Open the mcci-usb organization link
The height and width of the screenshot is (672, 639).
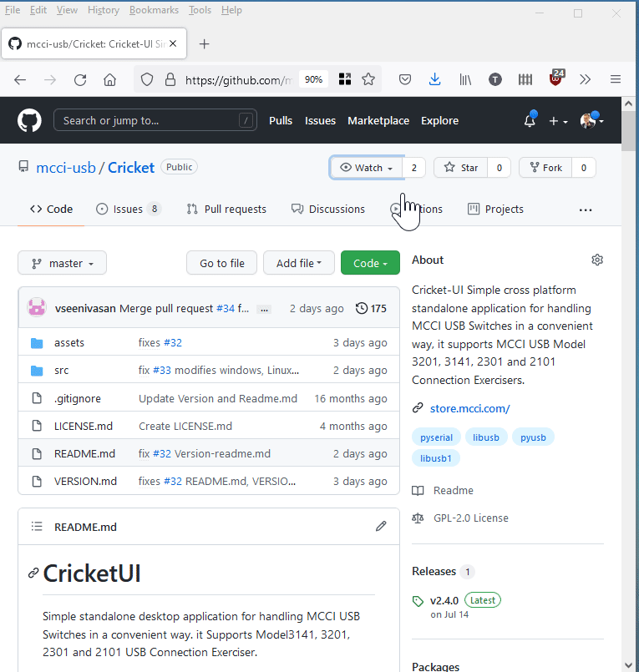click(x=66, y=168)
